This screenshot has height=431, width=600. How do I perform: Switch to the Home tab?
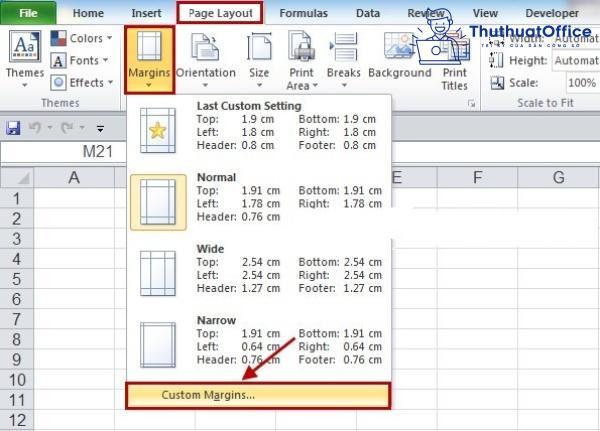click(88, 13)
